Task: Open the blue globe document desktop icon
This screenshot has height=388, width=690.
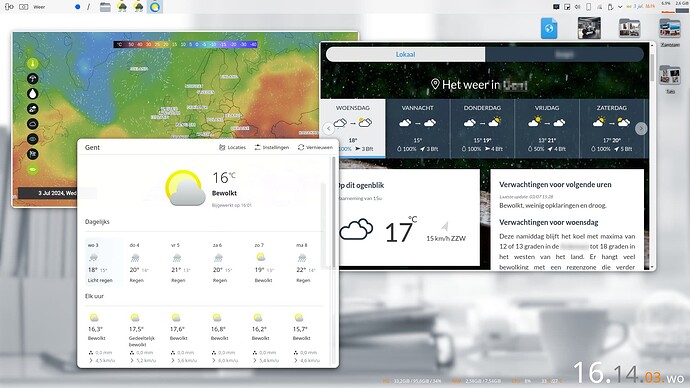Action: [x=549, y=29]
